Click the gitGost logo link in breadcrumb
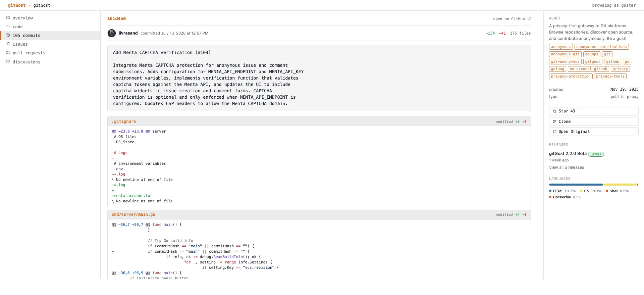Screen dimensions: 644x295 [17, 5]
